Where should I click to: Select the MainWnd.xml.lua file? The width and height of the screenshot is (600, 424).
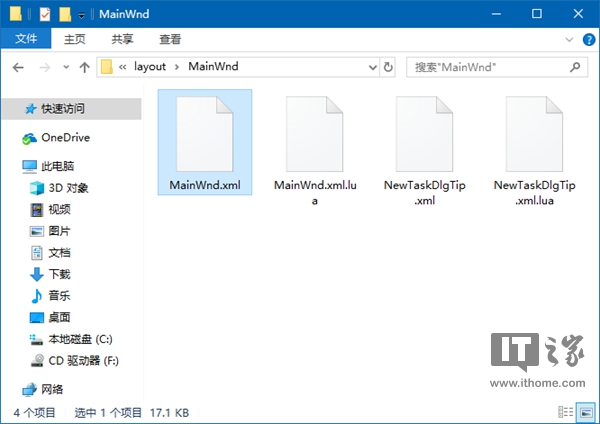[x=315, y=148]
